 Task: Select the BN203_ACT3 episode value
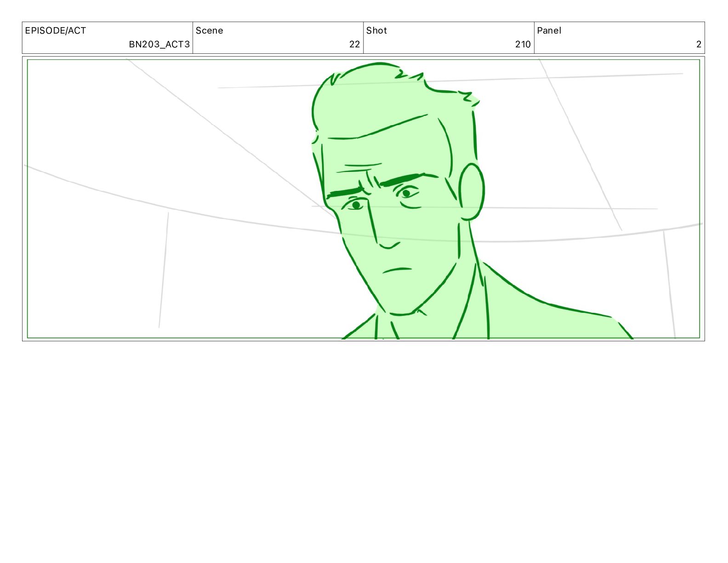point(159,44)
